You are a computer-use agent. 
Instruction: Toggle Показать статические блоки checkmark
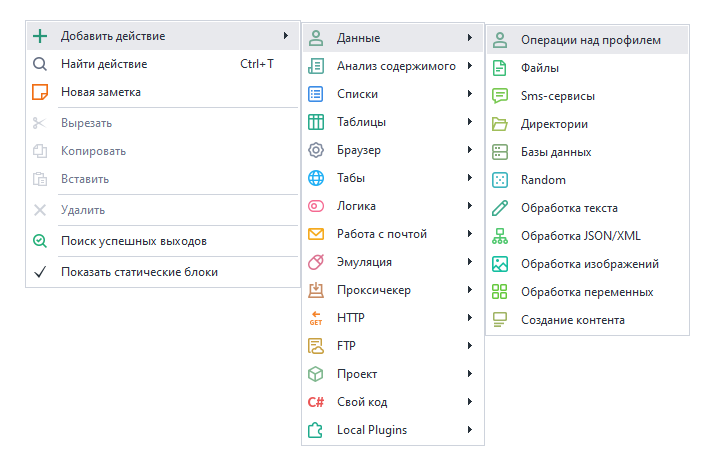coord(40,271)
